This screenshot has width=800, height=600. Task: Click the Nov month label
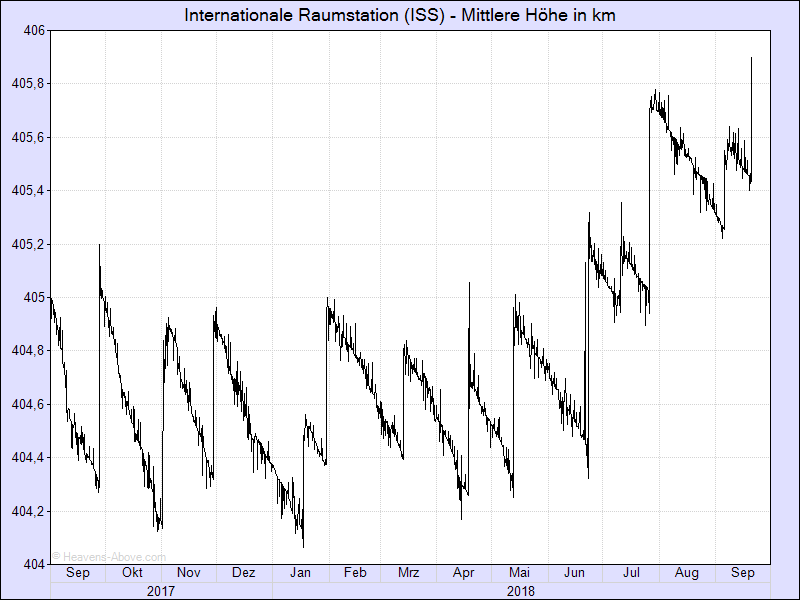tap(188, 573)
